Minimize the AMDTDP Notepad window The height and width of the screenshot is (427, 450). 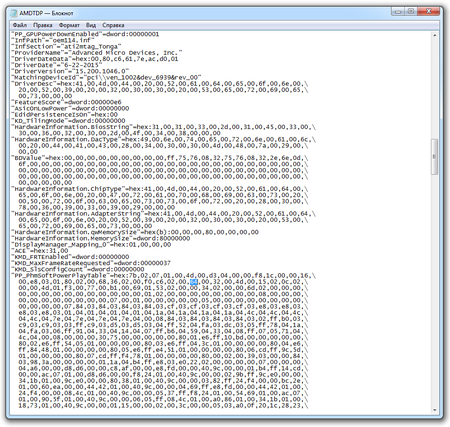click(x=398, y=12)
